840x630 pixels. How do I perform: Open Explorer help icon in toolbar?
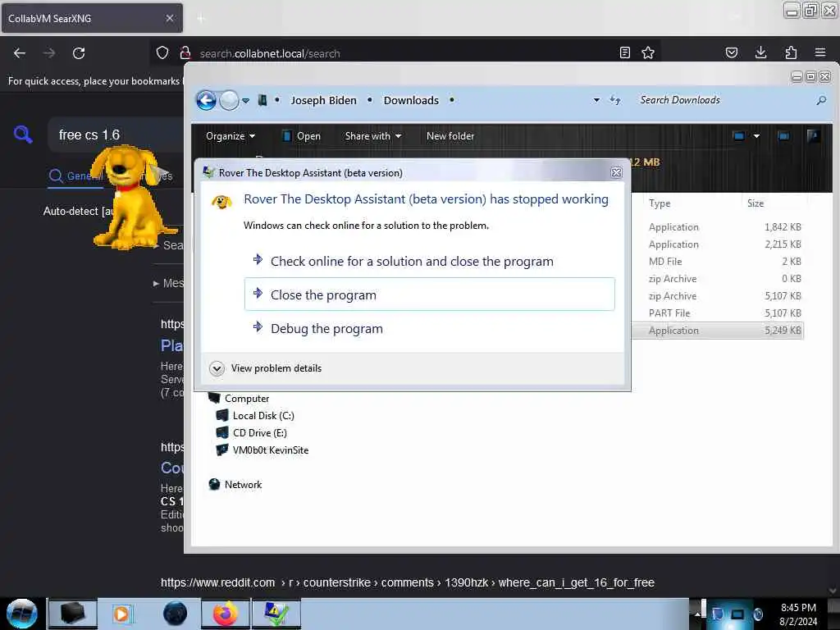click(813, 136)
